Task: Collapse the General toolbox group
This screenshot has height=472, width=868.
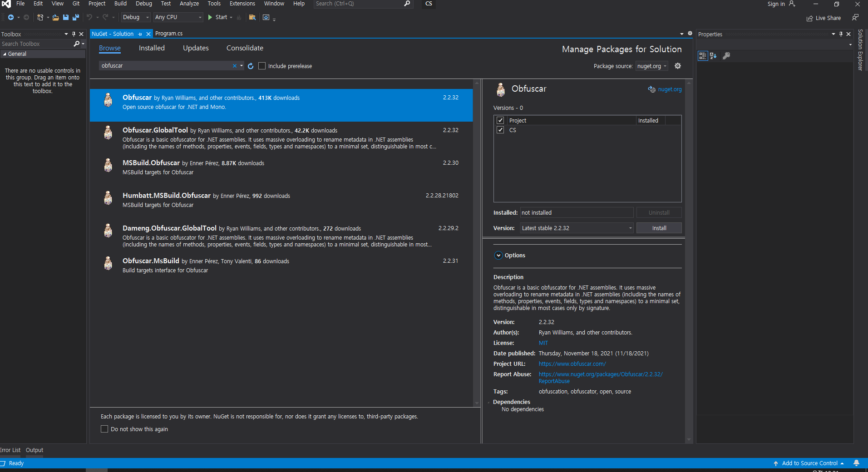Action: click(x=5, y=54)
